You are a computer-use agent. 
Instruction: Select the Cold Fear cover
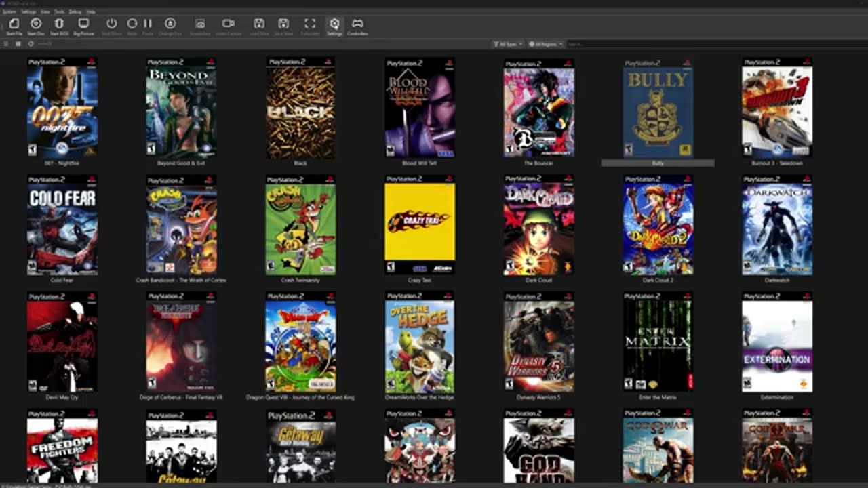(x=62, y=225)
